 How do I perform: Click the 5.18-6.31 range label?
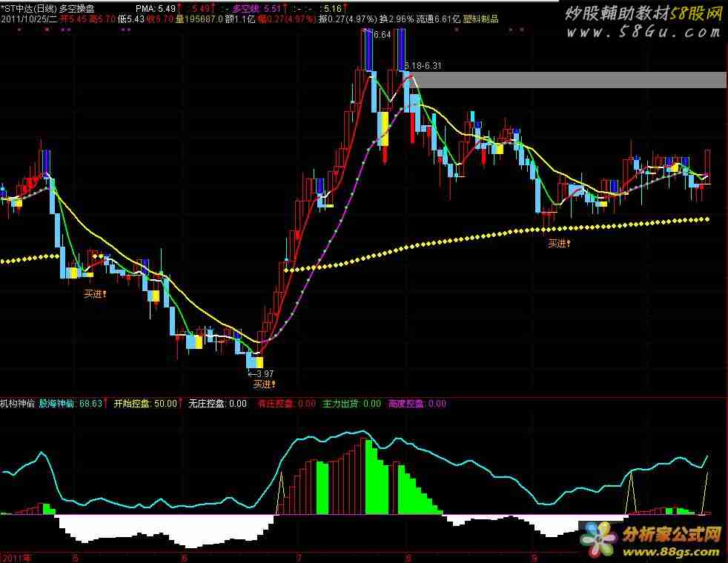(x=423, y=66)
